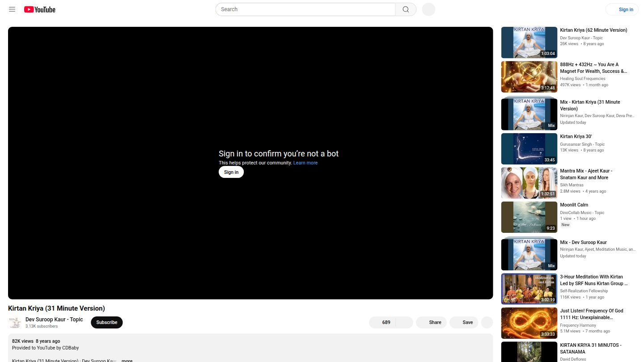Viewport: 644px width, 362px height.
Task: Click the New badge under Moonlit Calm
Action: point(566,225)
